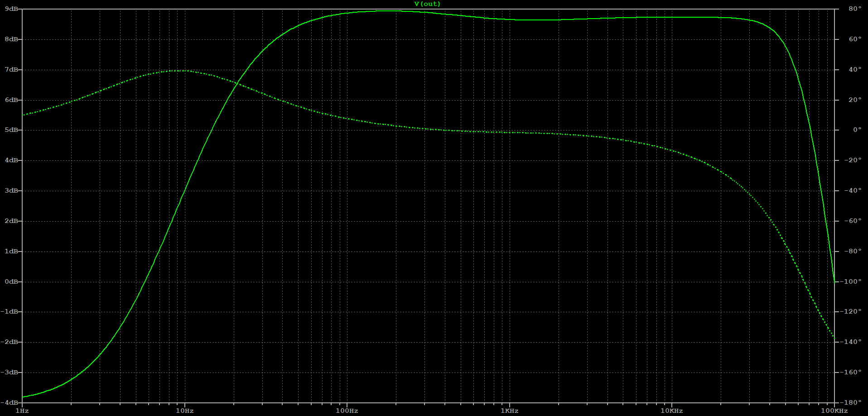Click the positive 80° phase axis label

855,9
